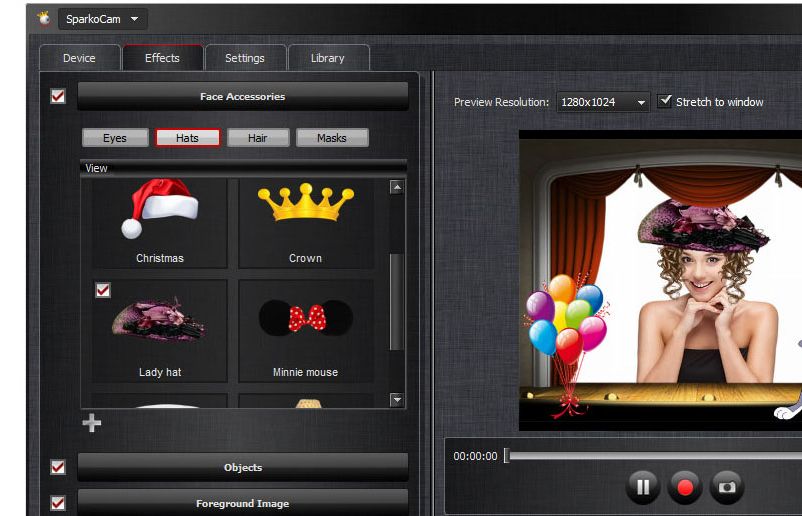The width and height of the screenshot is (802, 516).
Task: Toggle the Foreground Image checkbox
Action: (58, 503)
